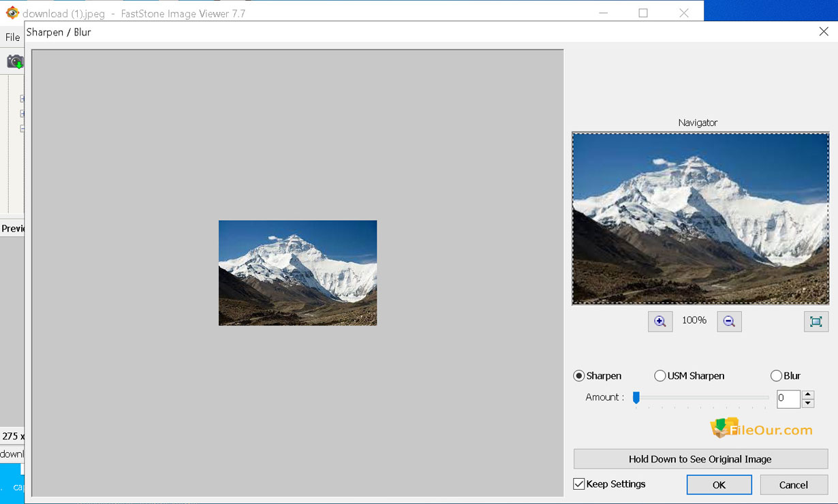Click the camera acquire icon in toolbar

[14, 62]
